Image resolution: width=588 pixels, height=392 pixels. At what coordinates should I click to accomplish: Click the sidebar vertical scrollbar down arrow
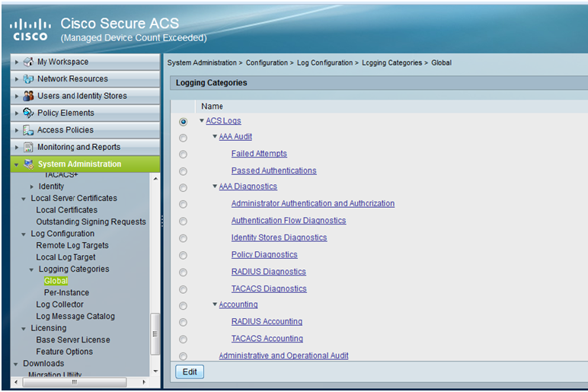[x=155, y=371]
